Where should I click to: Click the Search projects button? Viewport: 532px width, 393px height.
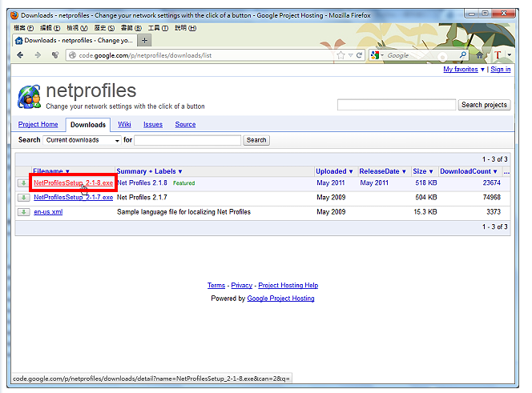[x=484, y=105]
